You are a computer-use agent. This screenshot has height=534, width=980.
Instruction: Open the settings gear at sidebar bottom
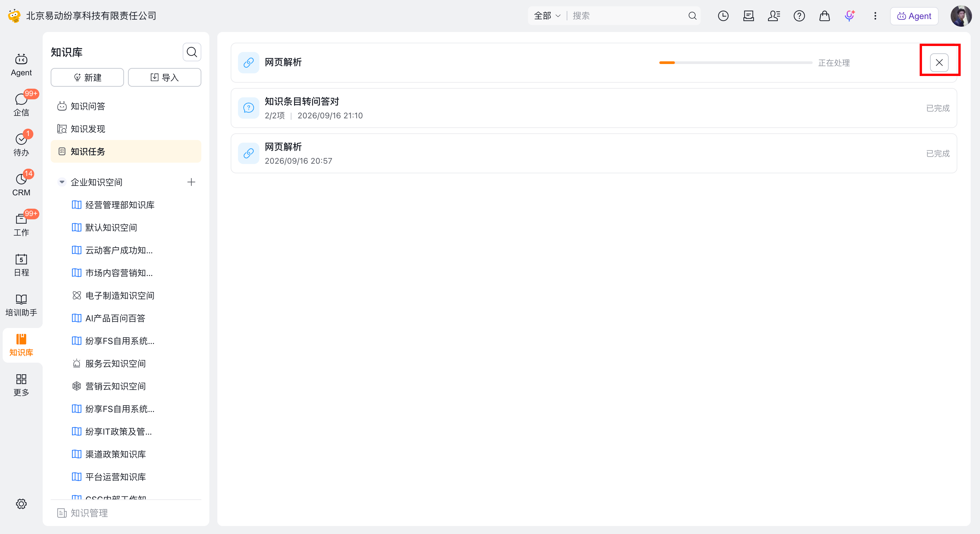(21, 504)
